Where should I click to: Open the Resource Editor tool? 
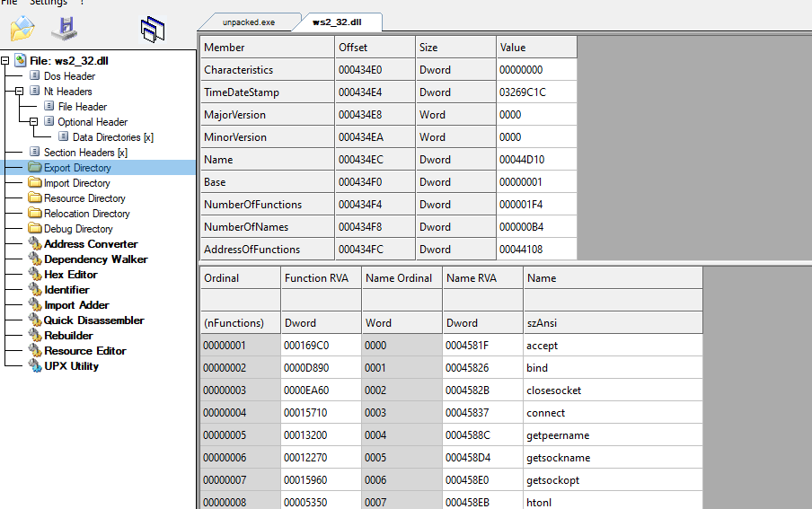(x=84, y=351)
